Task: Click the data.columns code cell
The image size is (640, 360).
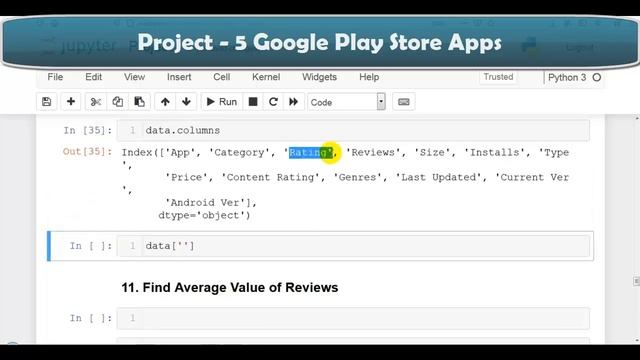Action: (x=353, y=130)
